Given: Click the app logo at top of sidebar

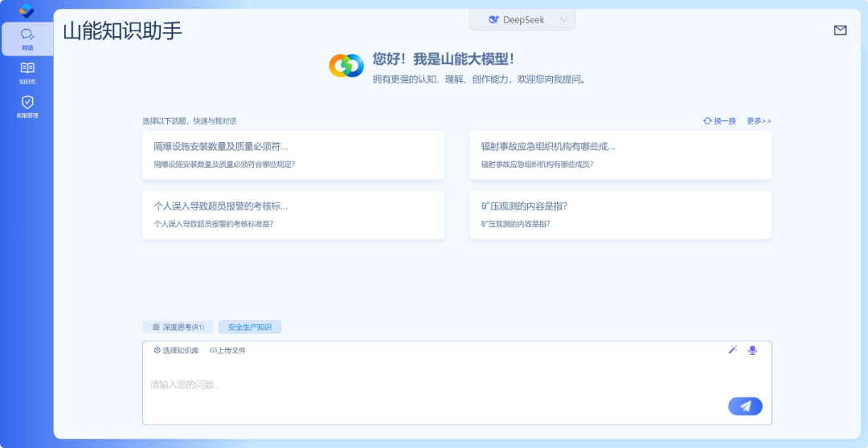Looking at the screenshot, I should point(26,10).
